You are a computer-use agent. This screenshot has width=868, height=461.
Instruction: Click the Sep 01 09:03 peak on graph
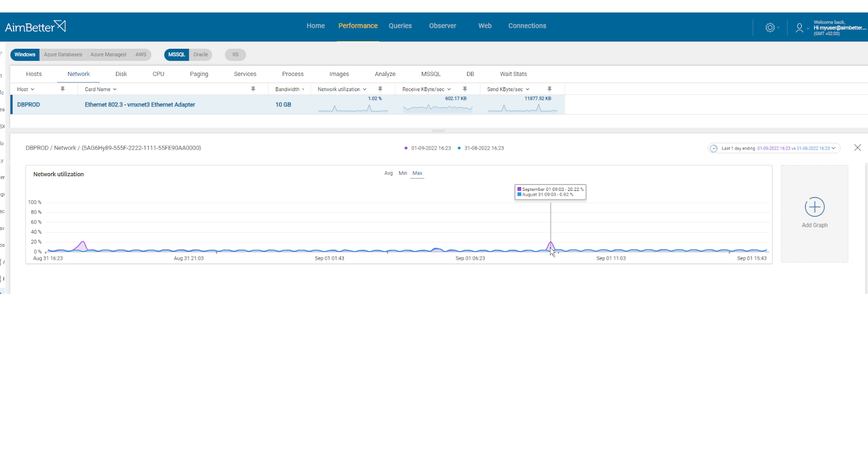click(551, 243)
